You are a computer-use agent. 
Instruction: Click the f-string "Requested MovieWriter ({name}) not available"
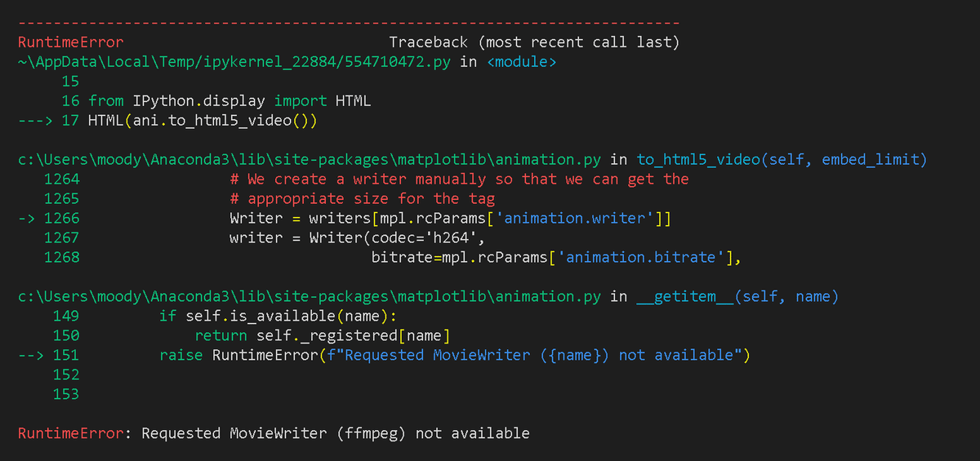[x=534, y=355]
